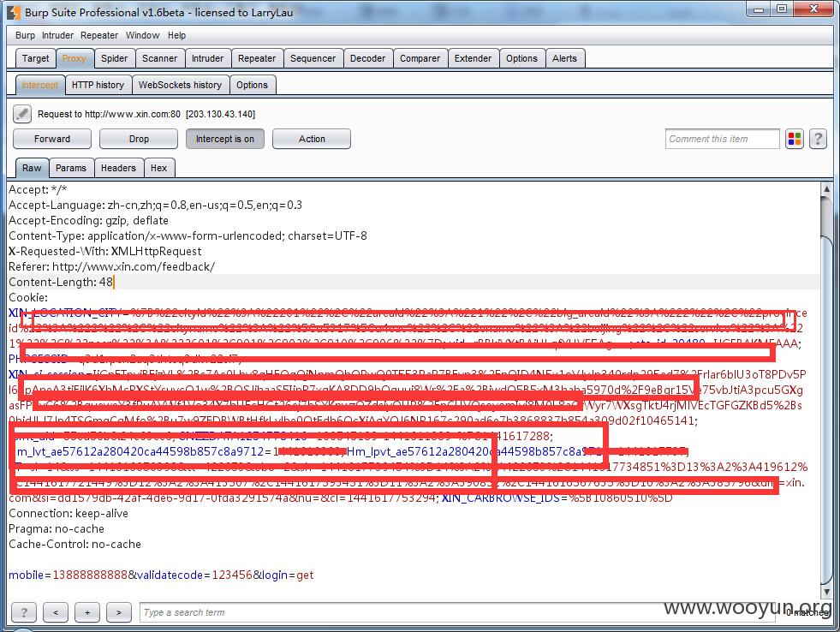View the Alerts tab
840x632 pixels.
(564, 58)
